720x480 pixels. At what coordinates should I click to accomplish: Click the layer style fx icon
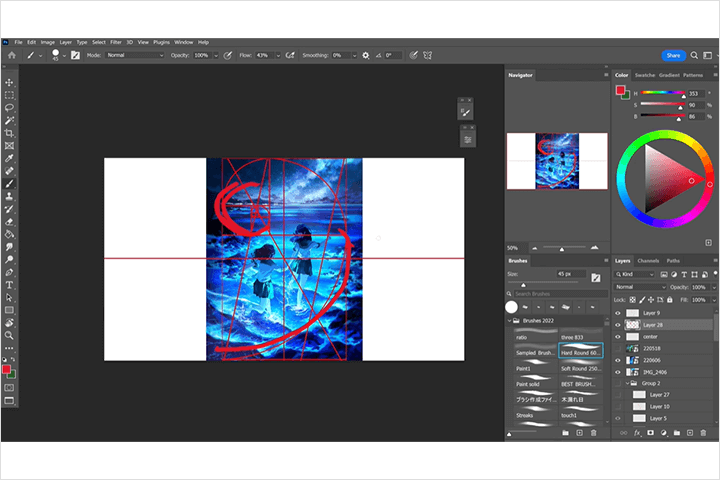(x=637, y=433)
